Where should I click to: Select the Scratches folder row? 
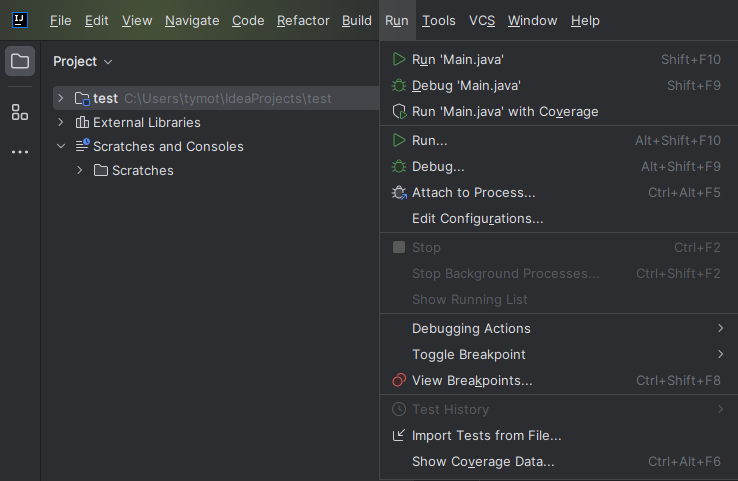click(x=216, y=170)
